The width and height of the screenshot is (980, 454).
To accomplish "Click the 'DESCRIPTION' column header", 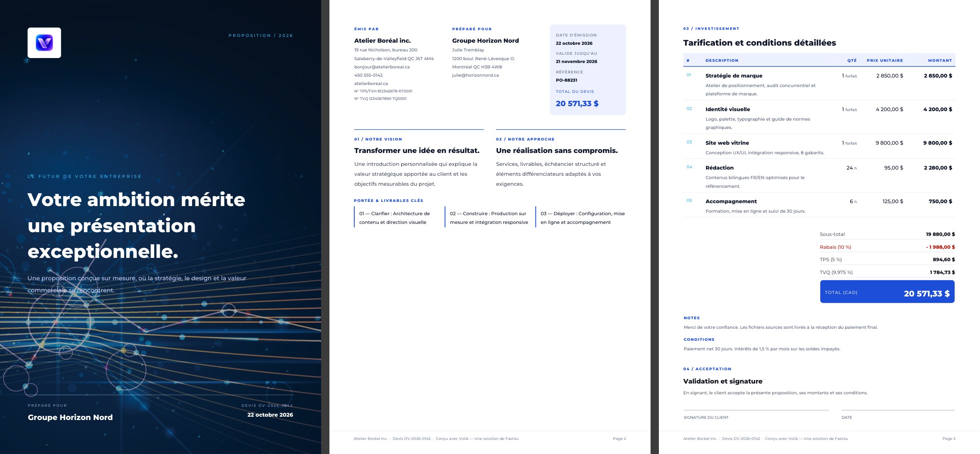I will pyautogui.click(x=722, y=61).
